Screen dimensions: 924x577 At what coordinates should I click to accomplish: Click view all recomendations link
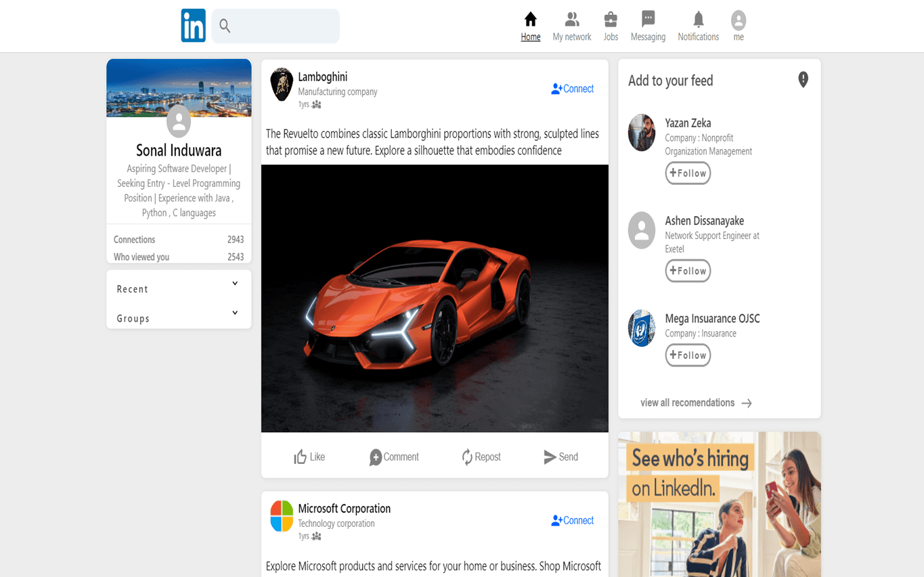click(x=687, y=403)
